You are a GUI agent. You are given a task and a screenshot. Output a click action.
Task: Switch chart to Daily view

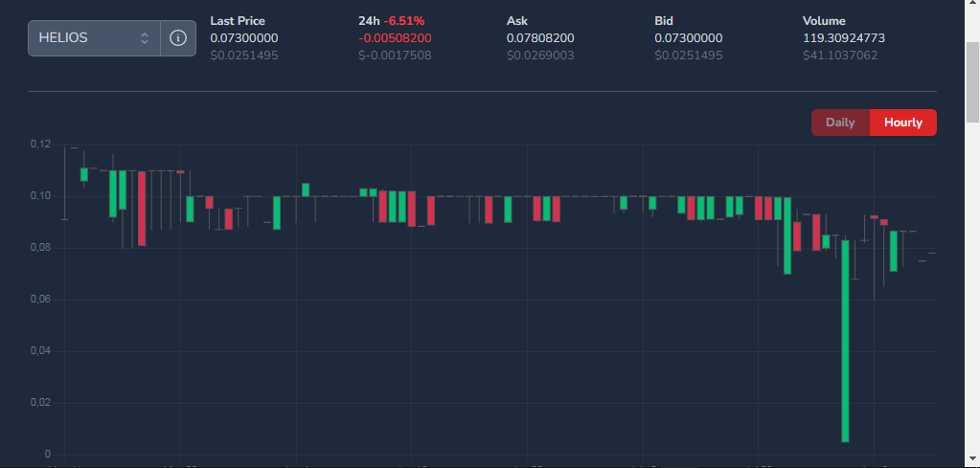[x=840, y=123]
